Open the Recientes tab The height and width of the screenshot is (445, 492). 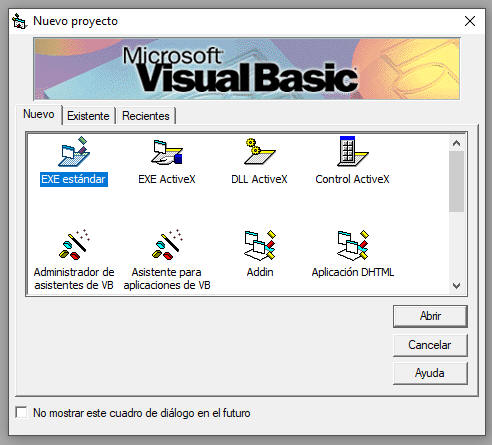pos(146,116)
